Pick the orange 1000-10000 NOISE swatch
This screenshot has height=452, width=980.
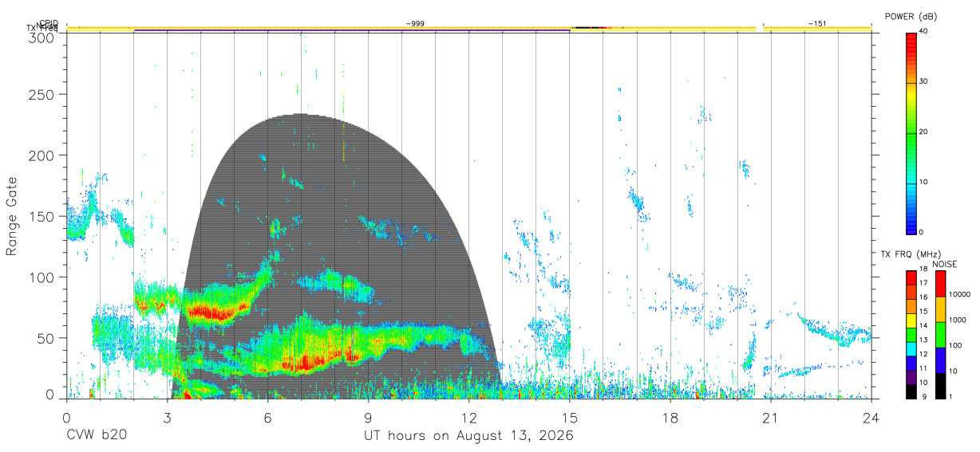941,309
